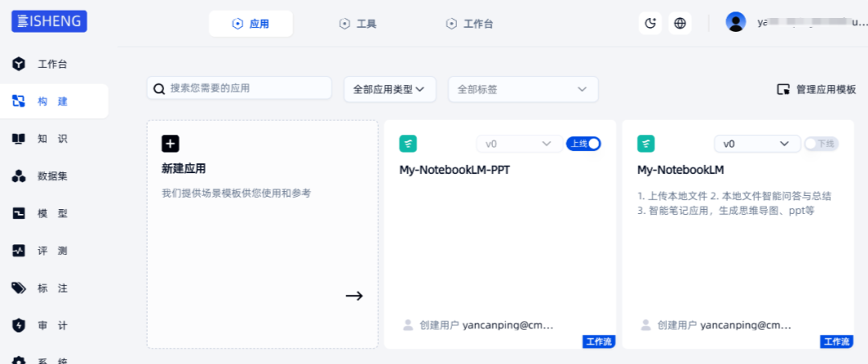
Task: Expand the 全部标签 dropdown
Action: (x=523, y=89)
